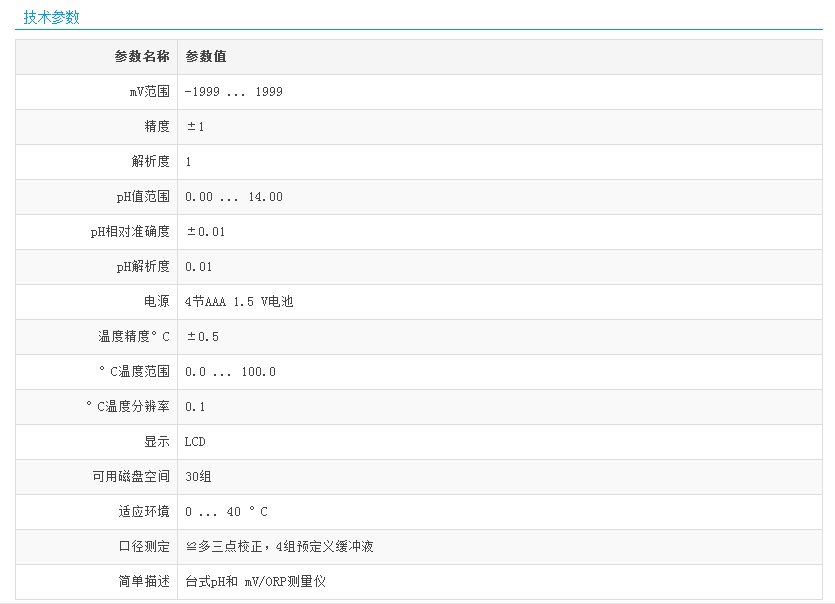Click the 参数名称 column header

(141, 57)
